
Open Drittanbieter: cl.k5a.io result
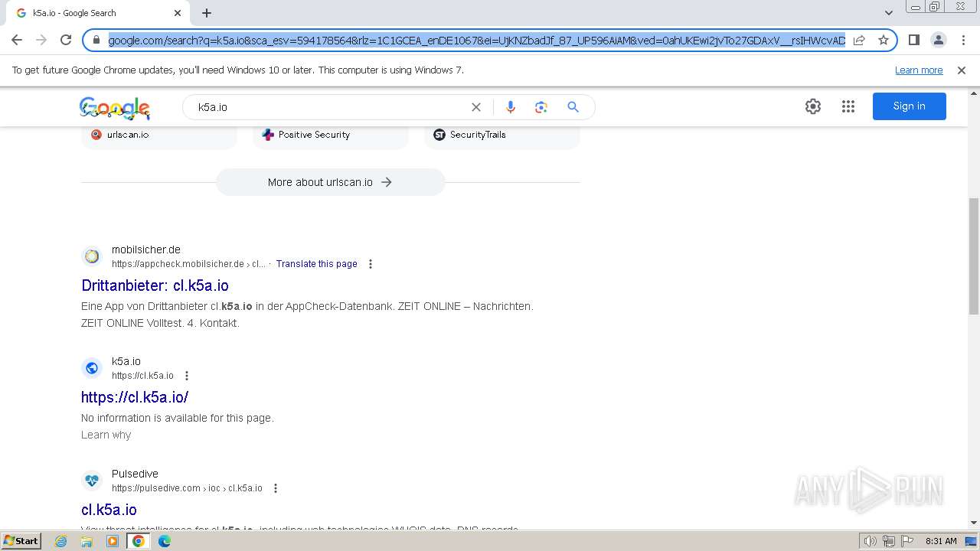155,285
